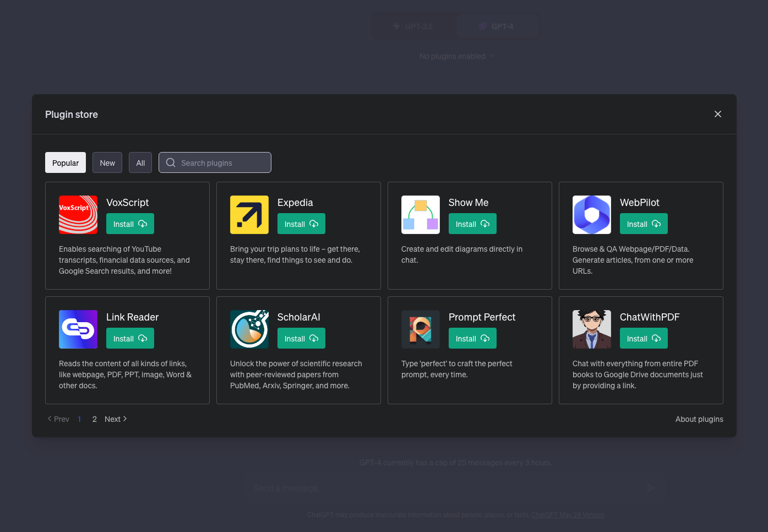Screen dimensions: 768x532
Task: Install the Prompt Perfect plugin
Action: [472, 338]
